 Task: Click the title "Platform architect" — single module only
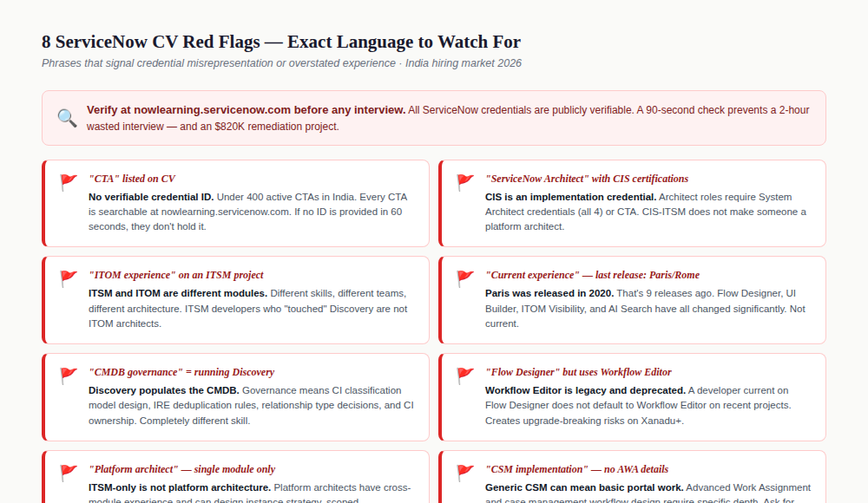pos(182,469)
